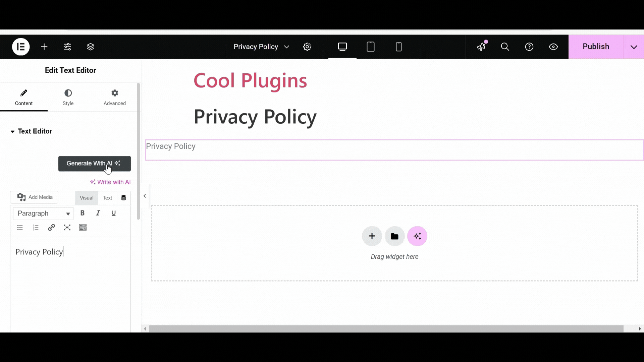Click the panel vertical scrollbar
The height and width of the screenshot is (362, 644).
coord(139,152)
